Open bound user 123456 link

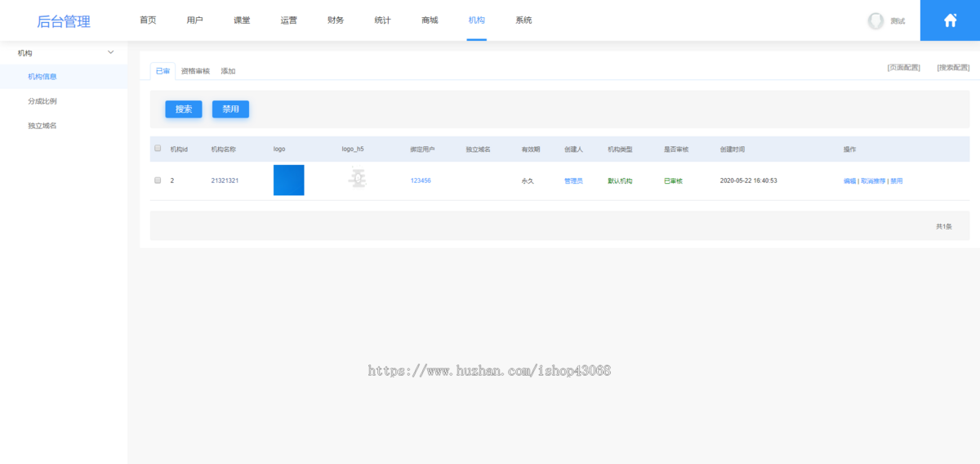[x=421, y=181]
